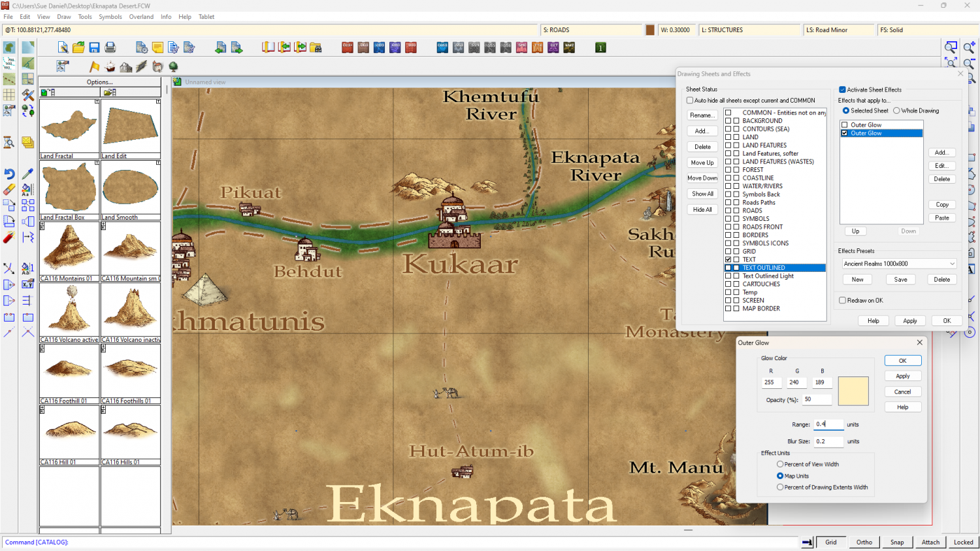
Task: Open the L: STRUCTURES layer selector
Action: [750, 30]
